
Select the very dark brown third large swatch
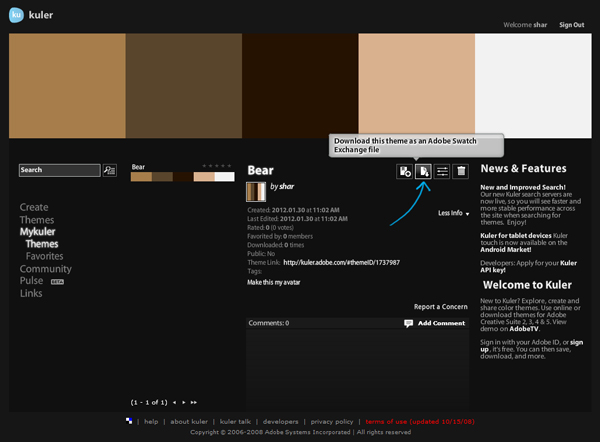click(x=300, y=86)
